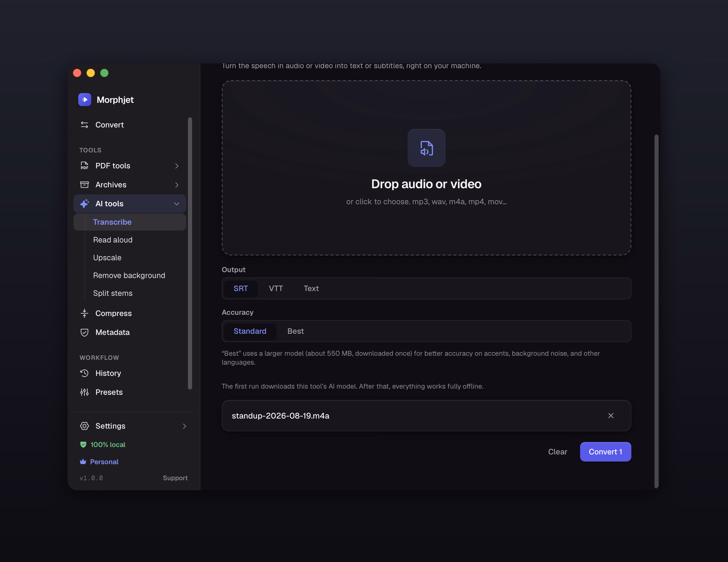Click the v1.0.0 version label
This screenshot has width=728, height=562.
click(91, 478)
